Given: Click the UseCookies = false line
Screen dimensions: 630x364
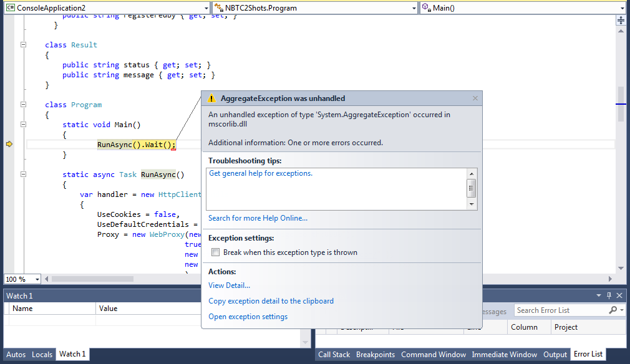Looking at the screenshot, I should tap(138, 214).
